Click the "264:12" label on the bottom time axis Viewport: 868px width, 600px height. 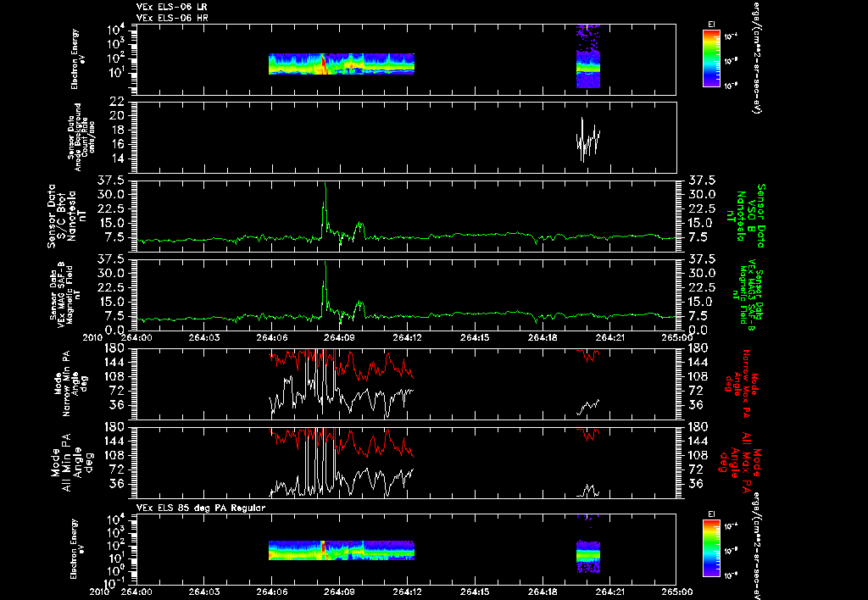click(408, 592)
